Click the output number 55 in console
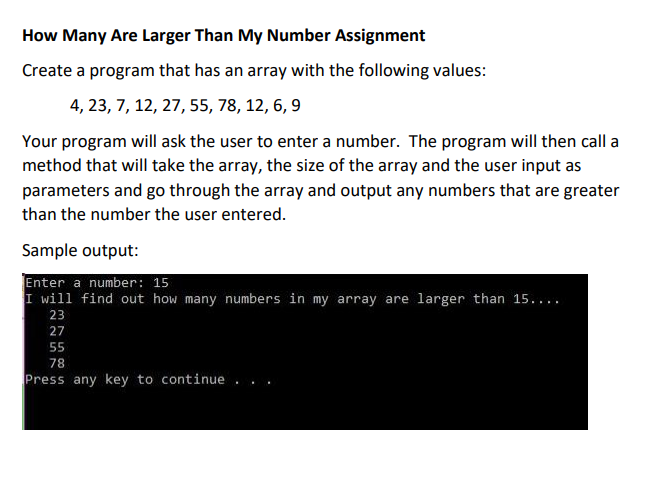 (57, 347)
